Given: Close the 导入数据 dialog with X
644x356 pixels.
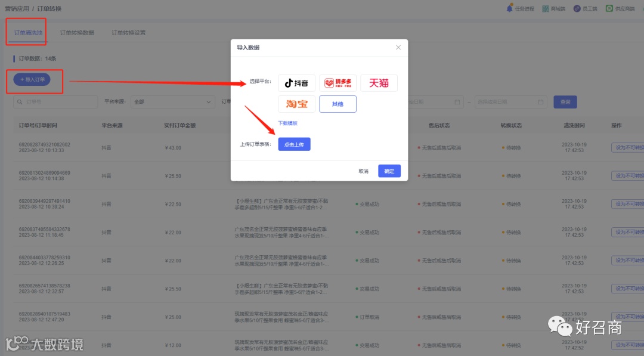Looking at the screenshot, I should [x=398, y=47].
